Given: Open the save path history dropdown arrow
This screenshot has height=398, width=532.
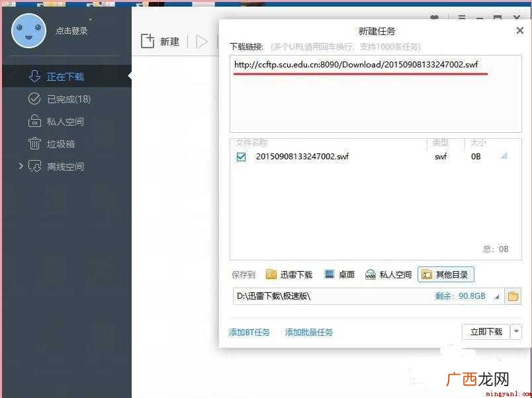Looking at the screenshot, I should (x=497, y=297).
